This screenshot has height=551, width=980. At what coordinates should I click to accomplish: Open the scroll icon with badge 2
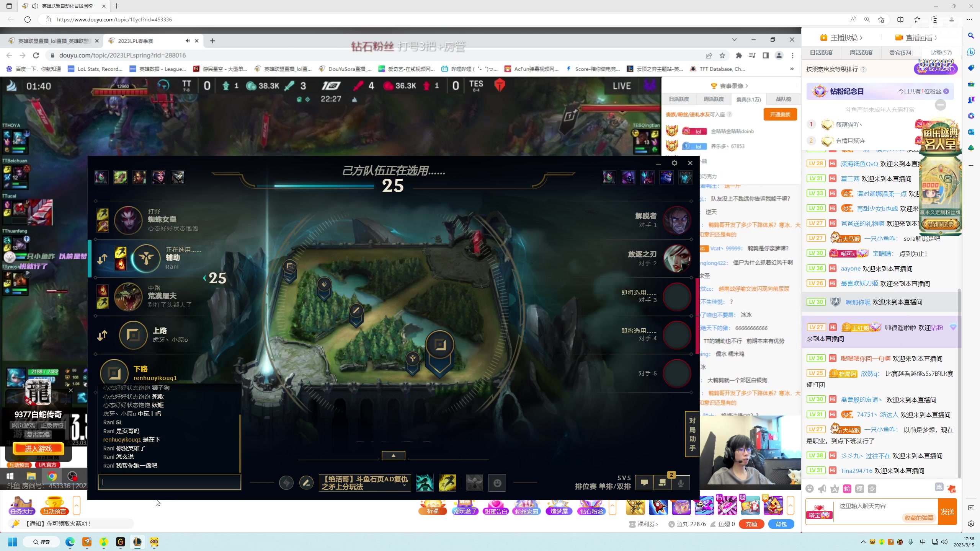tap(663, 483)
